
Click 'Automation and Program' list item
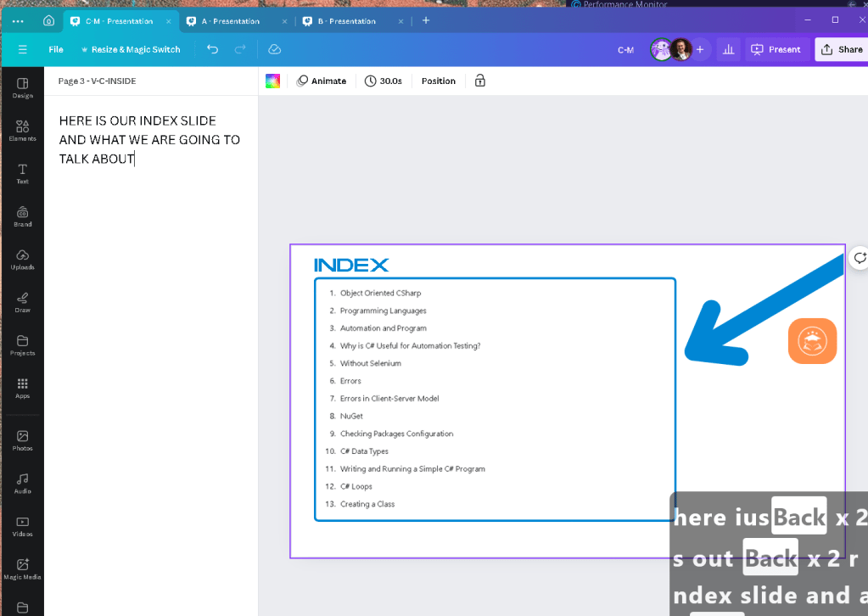[x=383, y=328]
